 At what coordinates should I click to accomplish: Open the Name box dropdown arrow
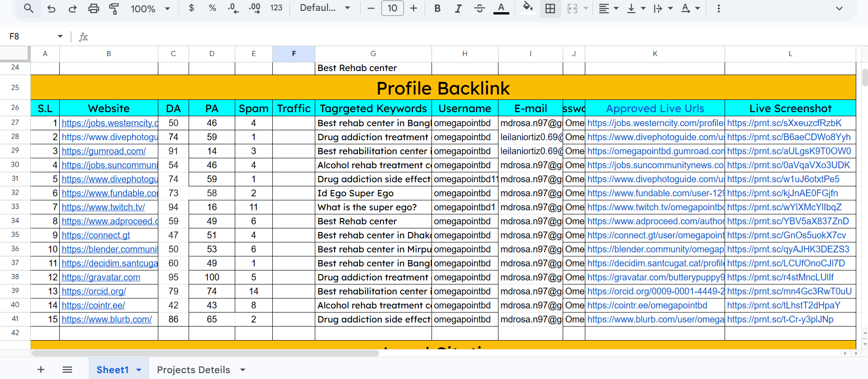[x=60, y=36]
